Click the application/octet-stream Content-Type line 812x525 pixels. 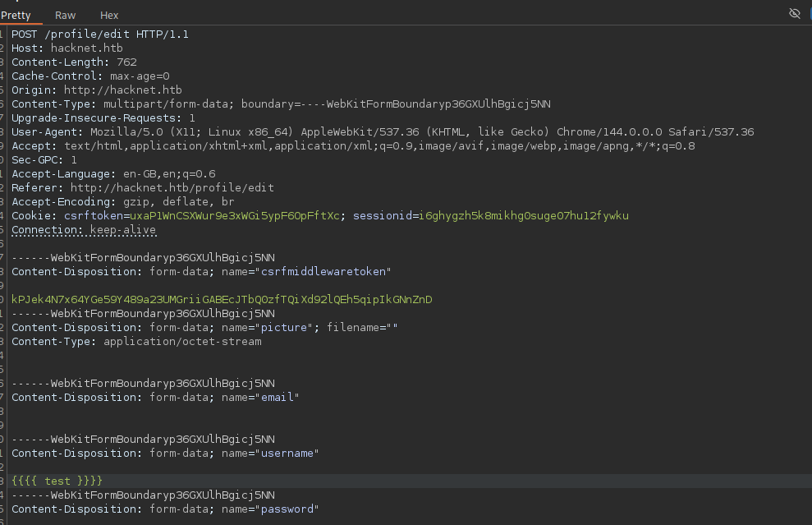(136, 342)
